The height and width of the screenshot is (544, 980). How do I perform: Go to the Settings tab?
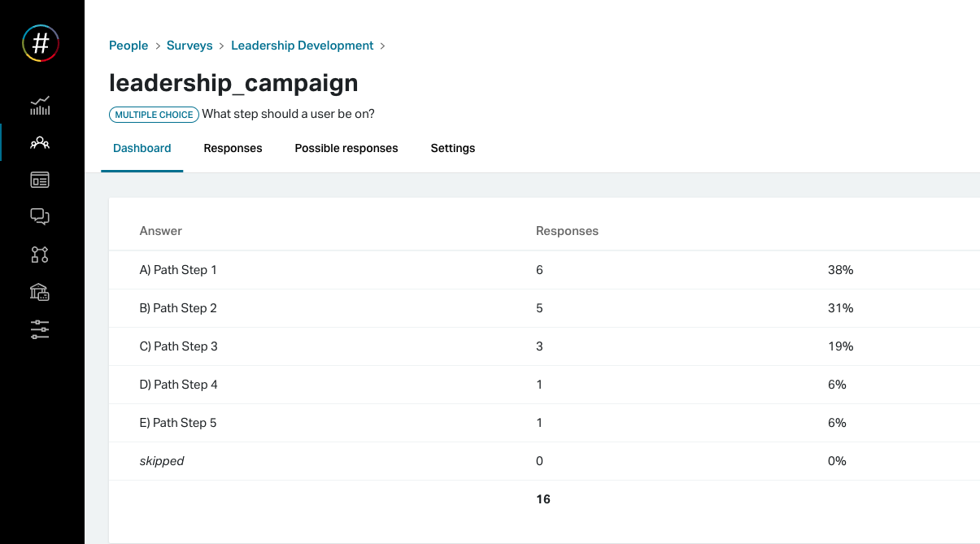click(453, 148)
